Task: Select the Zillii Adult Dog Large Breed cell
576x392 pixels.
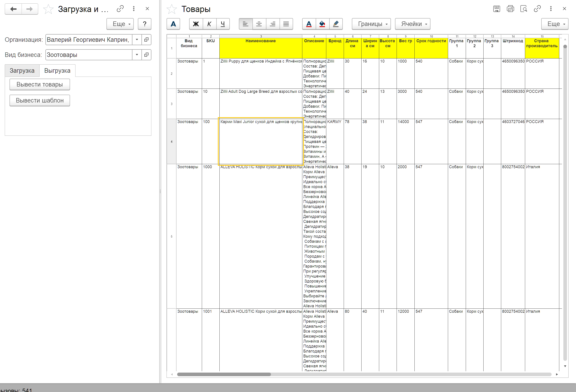Action: click(x=261, y=103)
